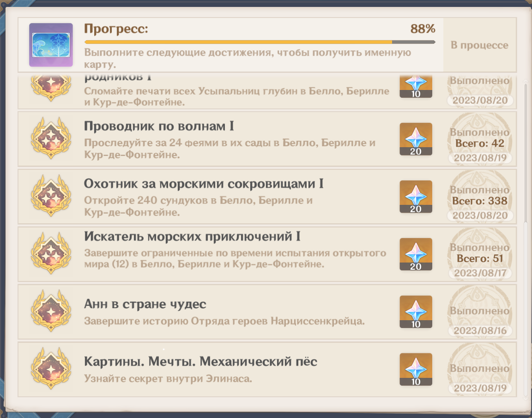Tap the badge icon for Анн в стране чудес
Viewport: 532px width, 418px height.
click(x=50, y=311)
